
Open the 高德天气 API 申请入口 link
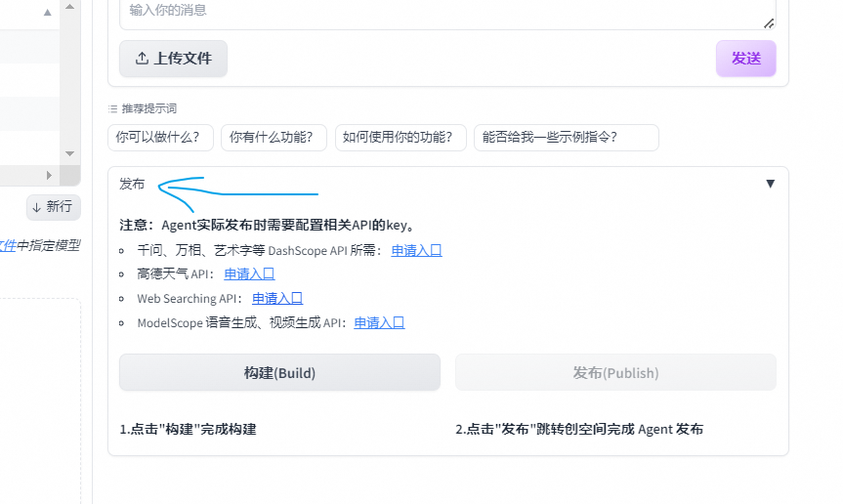249,274
